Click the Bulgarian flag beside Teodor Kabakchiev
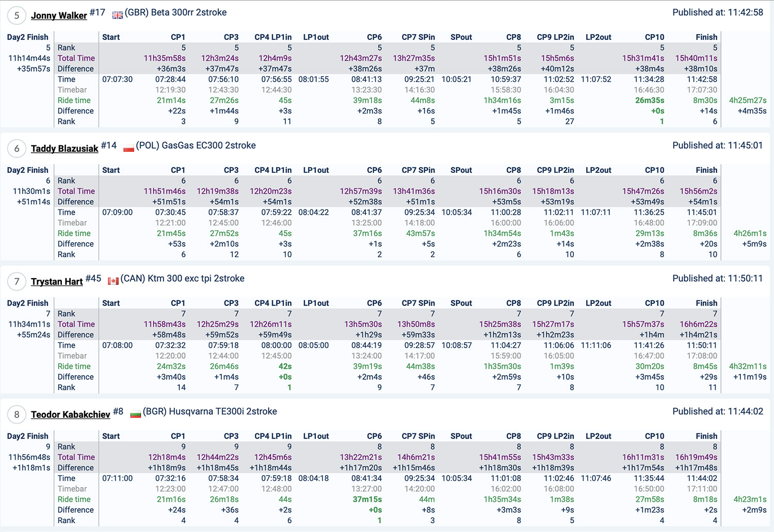774x532 pixels. (x=135, y=414)
